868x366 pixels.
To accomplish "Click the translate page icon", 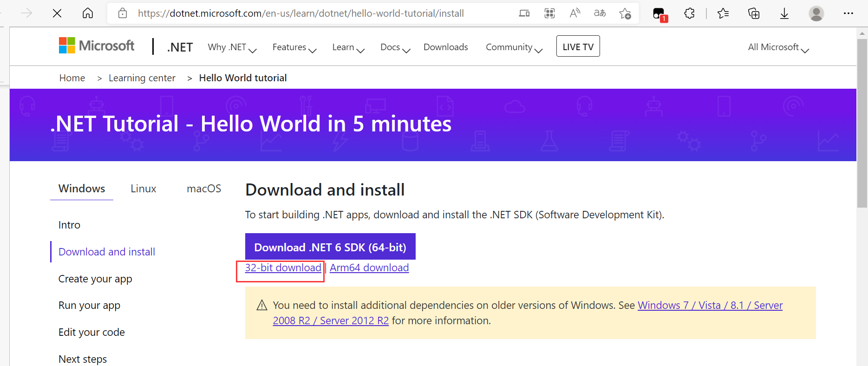I will tap(600, 13).
